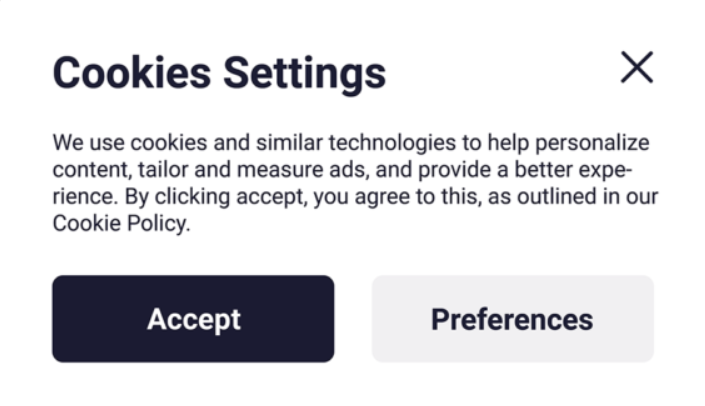Close the Cookies Settings dialog
Screen dimensions: 705x406
(636, 68)
